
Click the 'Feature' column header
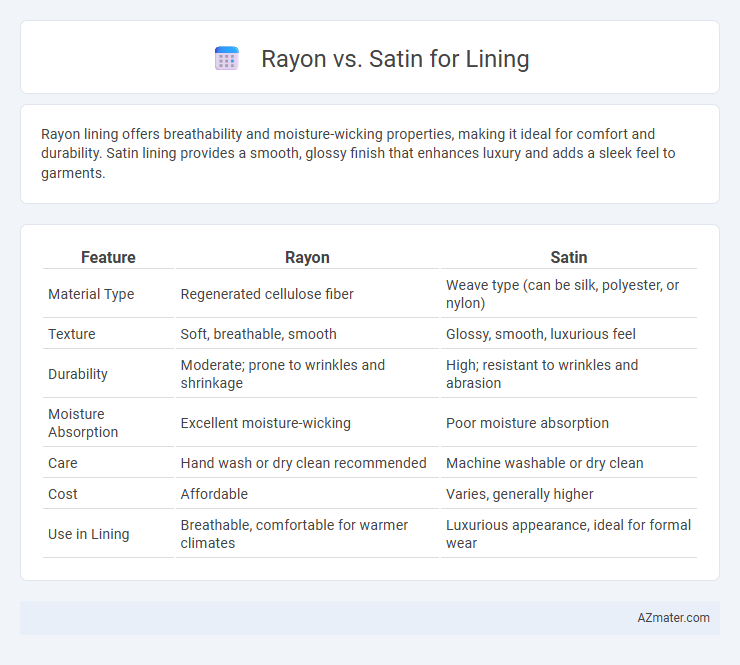click(x=108, y=257)
